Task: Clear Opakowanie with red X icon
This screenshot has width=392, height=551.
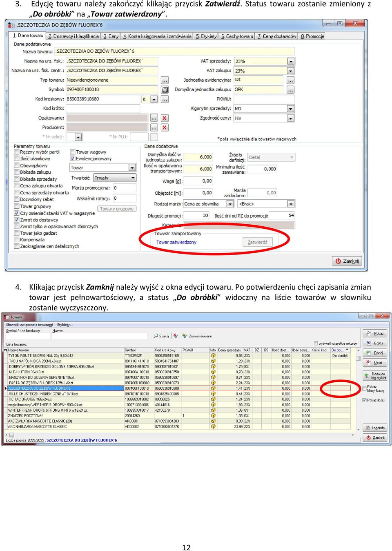Action: point(165,118)
